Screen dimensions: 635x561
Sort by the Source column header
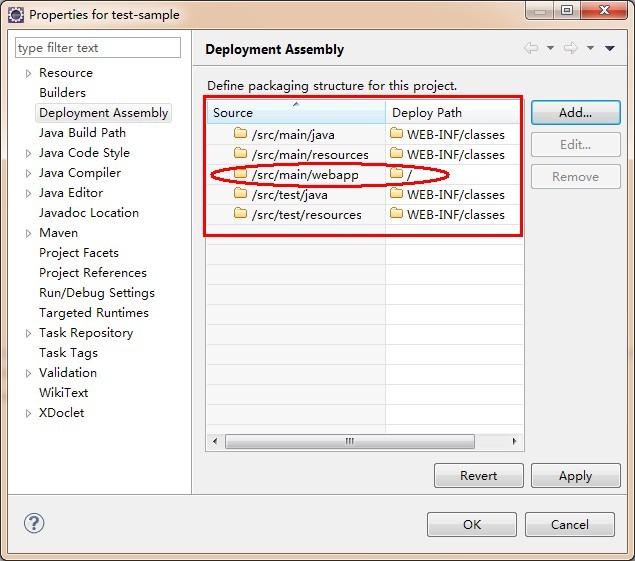295,113
